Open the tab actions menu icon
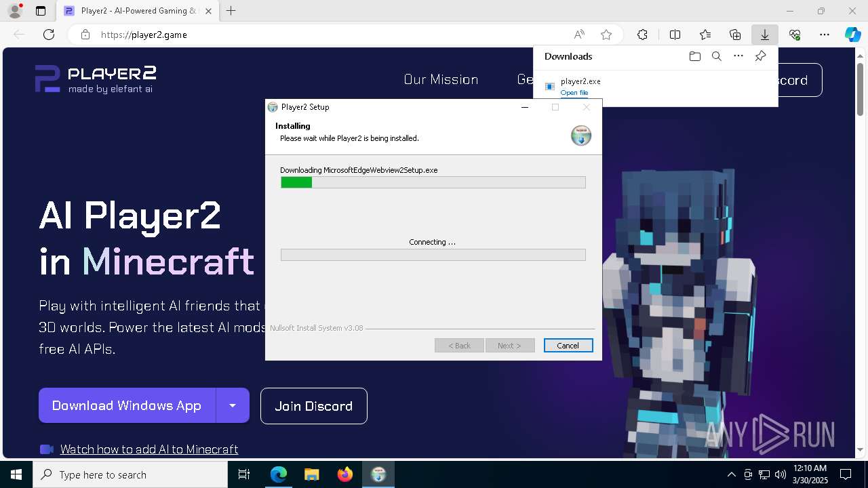868x488 pixels. pos(41,11)
